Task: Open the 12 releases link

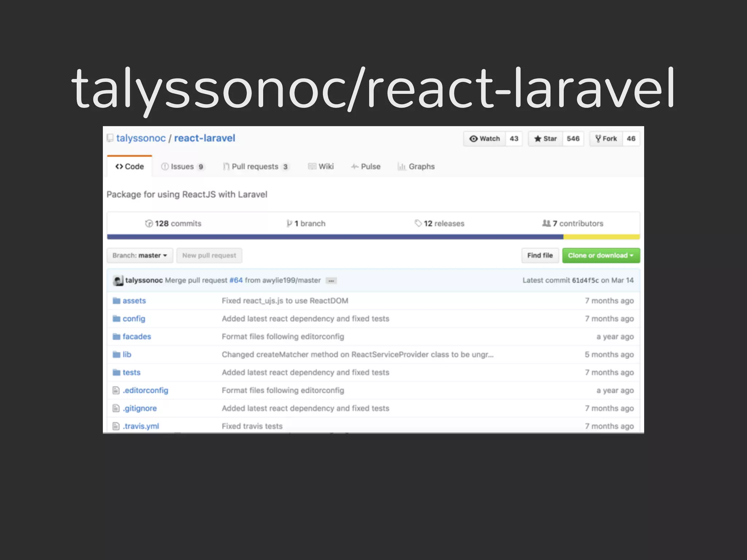Action: 440,223
